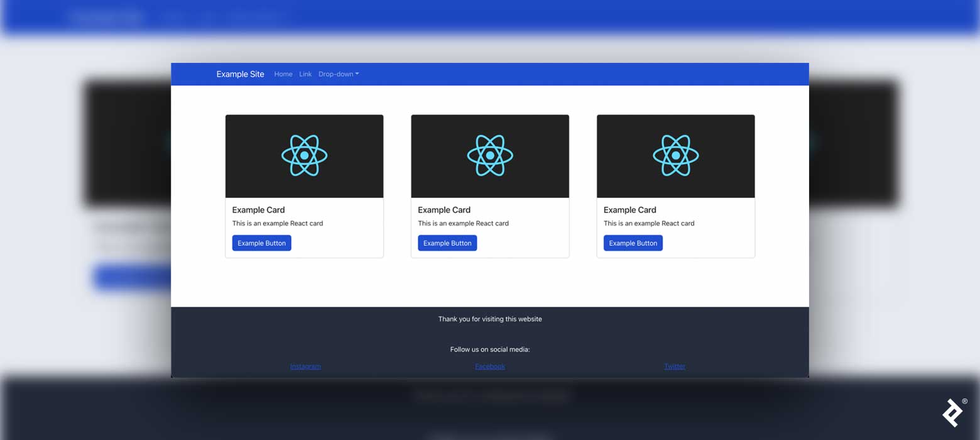Click the React logo on the middle card
The width and height of the screenshot is (980, 440).
(490, 153)
